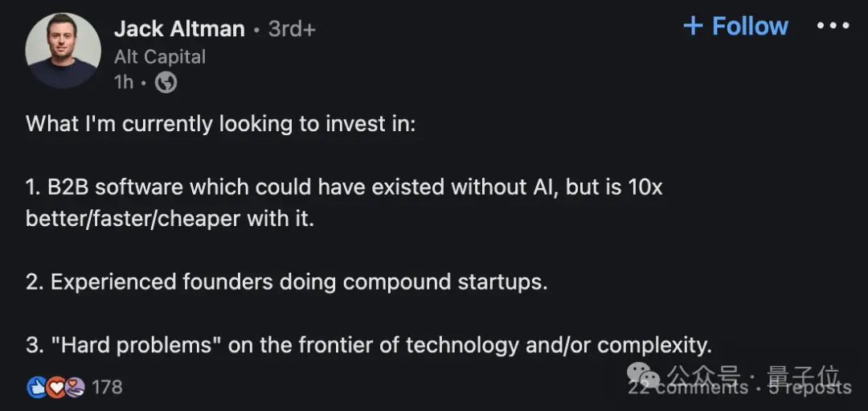The height and width of the screenshot is (411, 868).
Task: Click the red heart Love reaction icon
Action: (x=55, y=387)
